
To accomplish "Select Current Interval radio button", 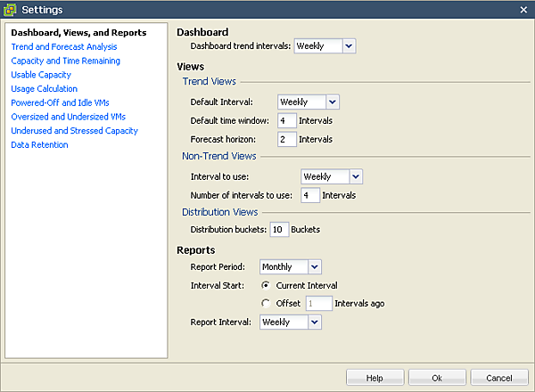I will [266, 285].
